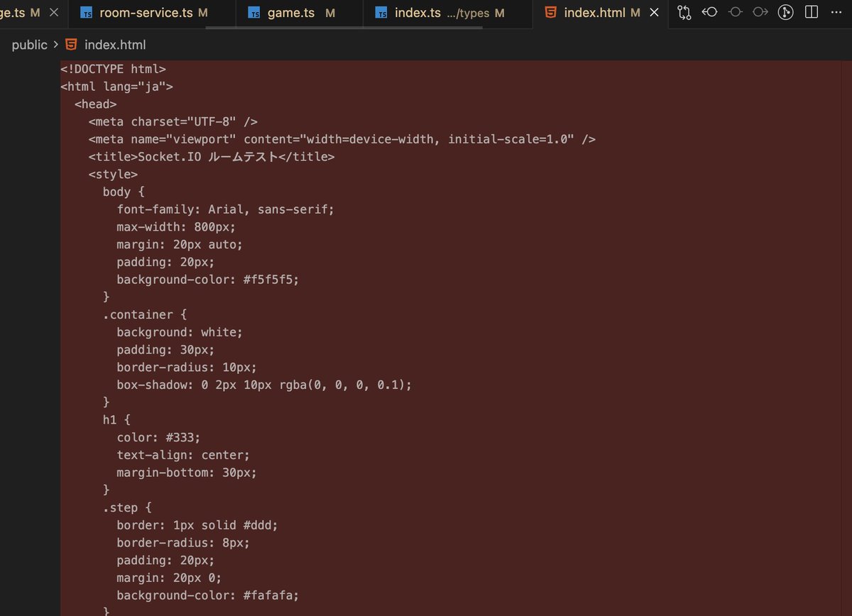Click the background: white line

click(180, 332)
